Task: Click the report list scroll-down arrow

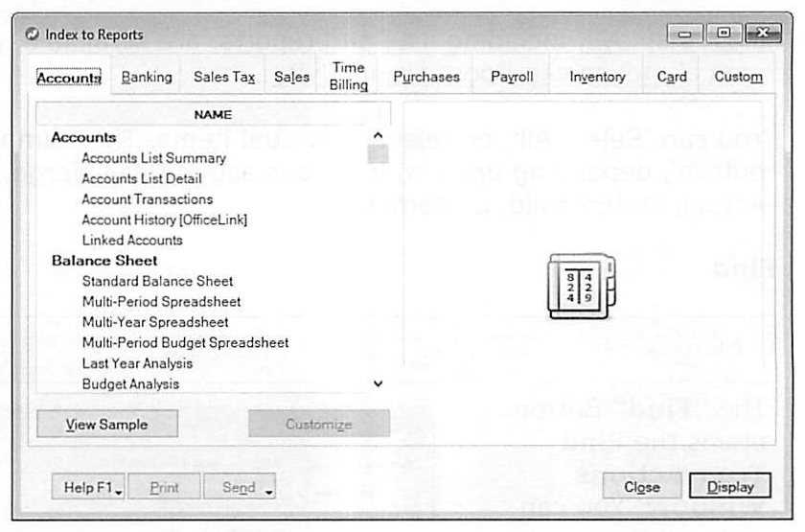Action: tap(379, 383)
